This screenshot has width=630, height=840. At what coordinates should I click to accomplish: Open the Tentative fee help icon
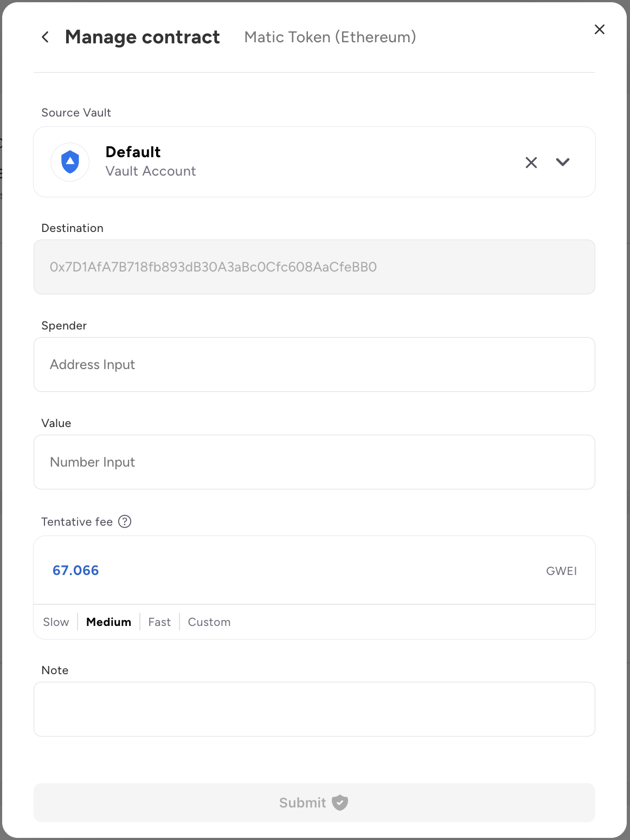[x=125, y=521]
